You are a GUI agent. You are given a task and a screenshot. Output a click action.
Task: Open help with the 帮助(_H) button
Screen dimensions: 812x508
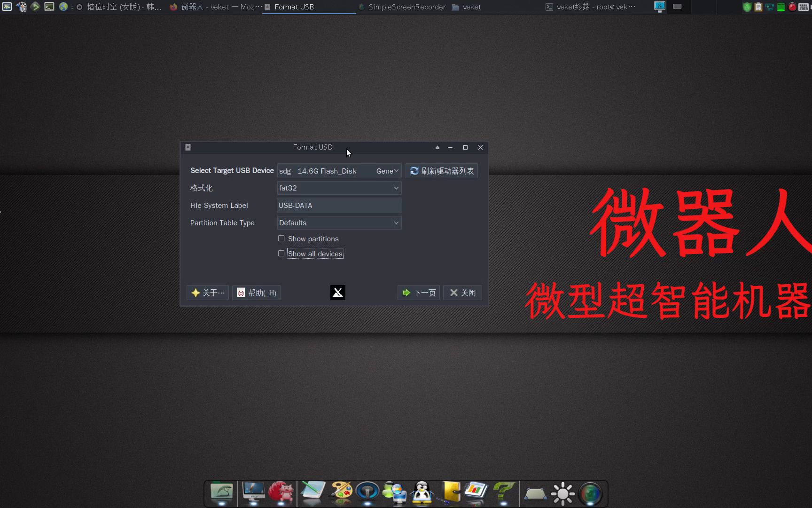coord(257,293)
